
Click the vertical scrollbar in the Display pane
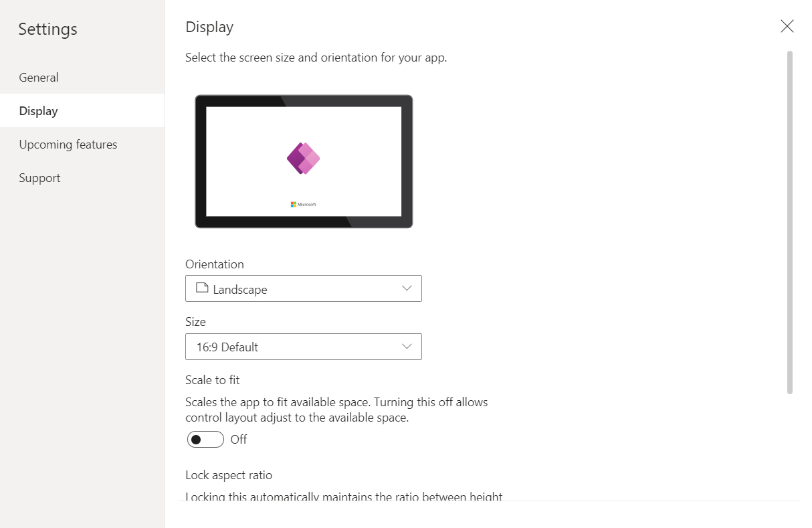pyautogui.click(x=790, y=222)
